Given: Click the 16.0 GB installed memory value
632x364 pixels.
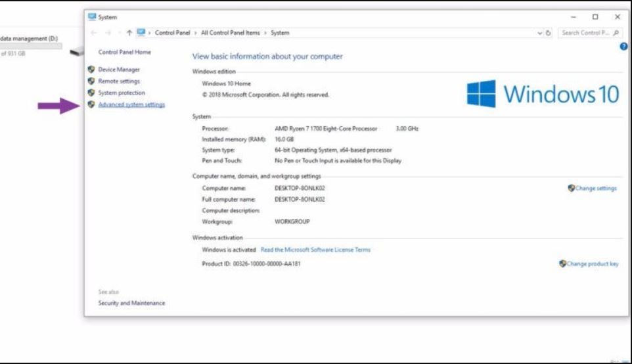Looking at the screenshot, I should 284,139.
